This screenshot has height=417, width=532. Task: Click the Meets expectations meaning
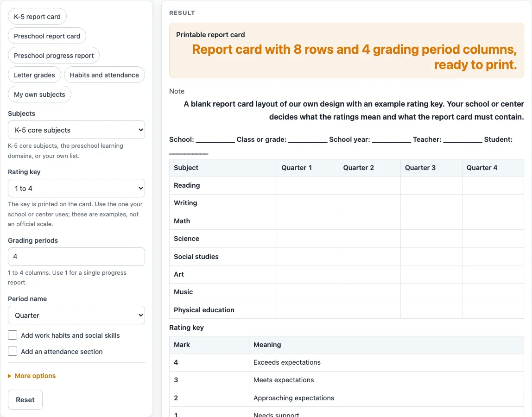284,380
